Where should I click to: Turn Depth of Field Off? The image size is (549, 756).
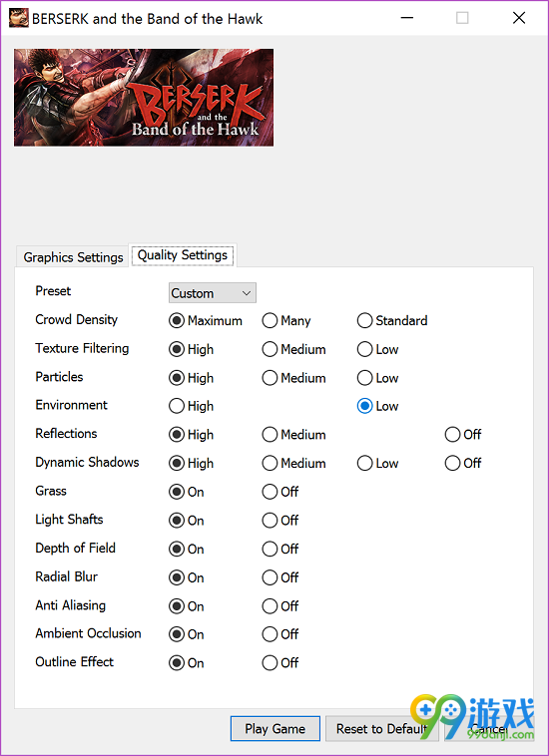pos(280,549)
